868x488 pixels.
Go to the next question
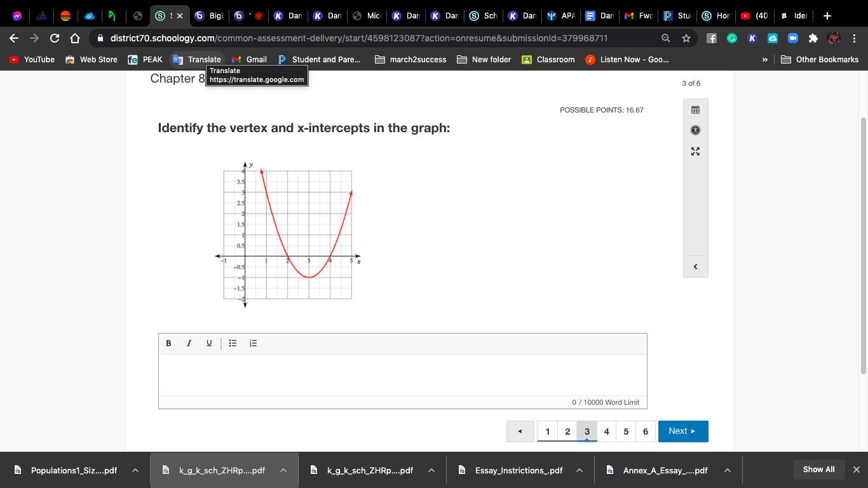click(x=682, y=431)
